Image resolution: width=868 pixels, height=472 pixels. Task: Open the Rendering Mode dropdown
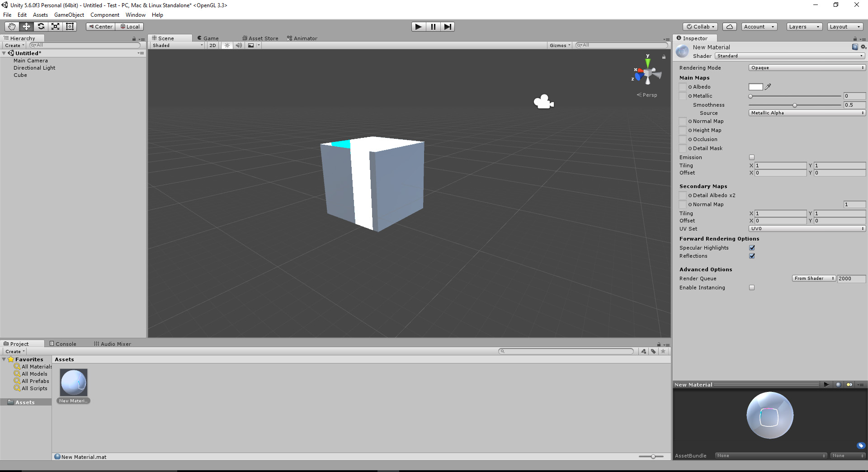coord(807,68)
